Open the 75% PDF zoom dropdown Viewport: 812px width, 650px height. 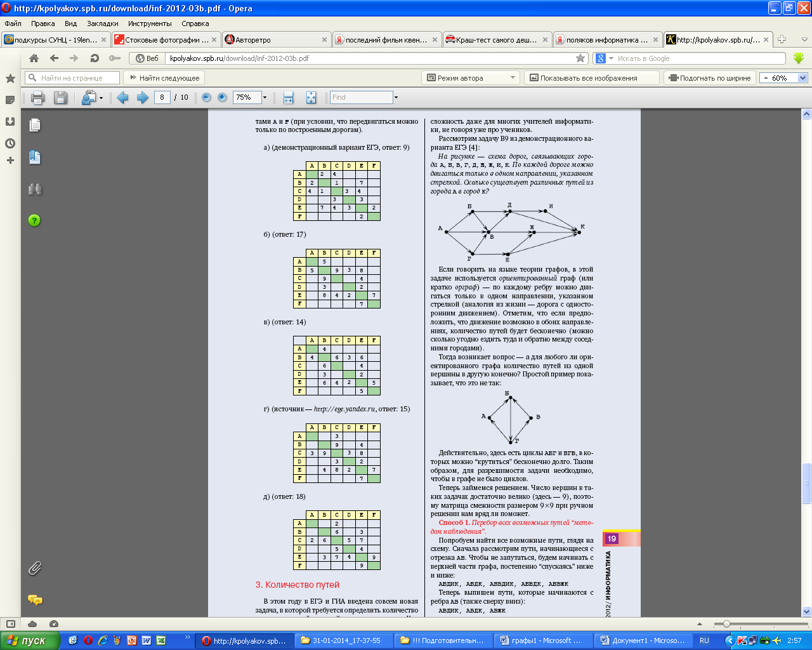265,98
